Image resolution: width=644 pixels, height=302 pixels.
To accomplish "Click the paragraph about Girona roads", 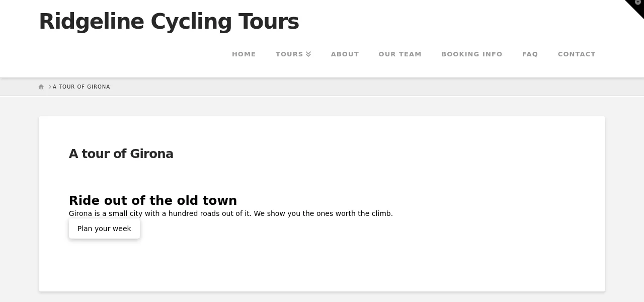I will (x=231, y=213).
